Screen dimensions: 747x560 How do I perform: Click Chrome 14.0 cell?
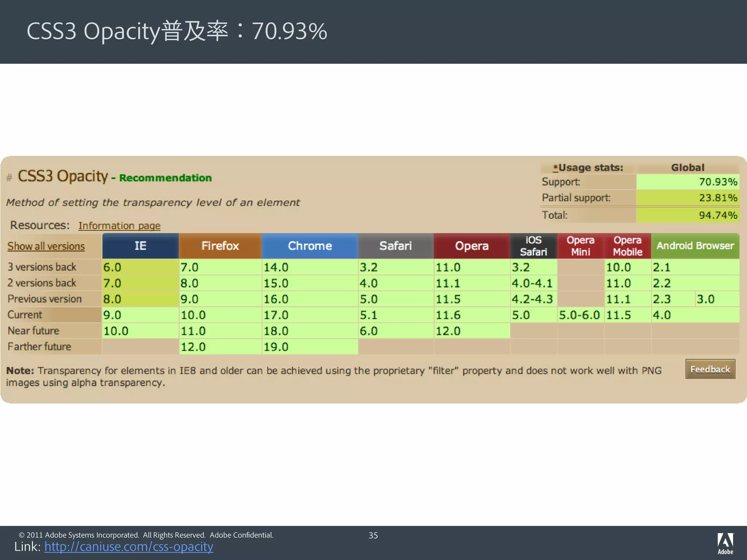[x=310, y=267]
